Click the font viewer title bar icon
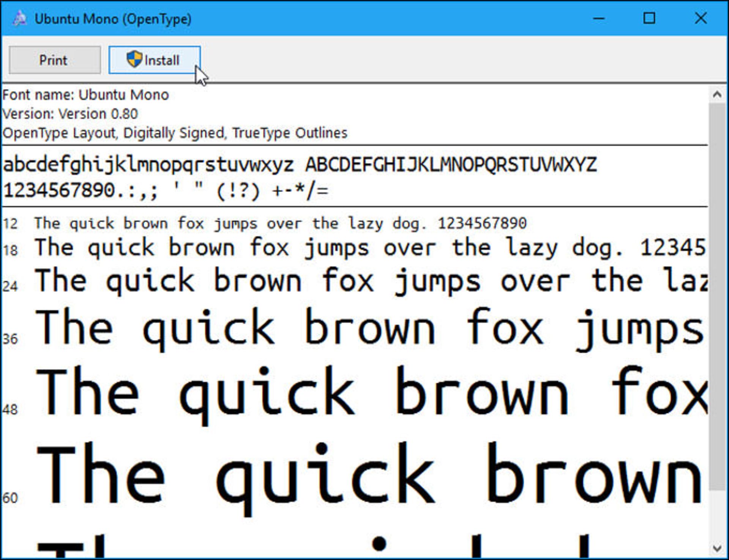Screen dimensions: 729x560 (19, 18)
